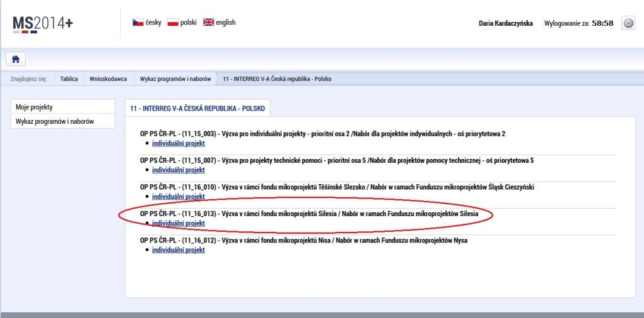
Task: Go to the home page icon
Action: (15, 59)
